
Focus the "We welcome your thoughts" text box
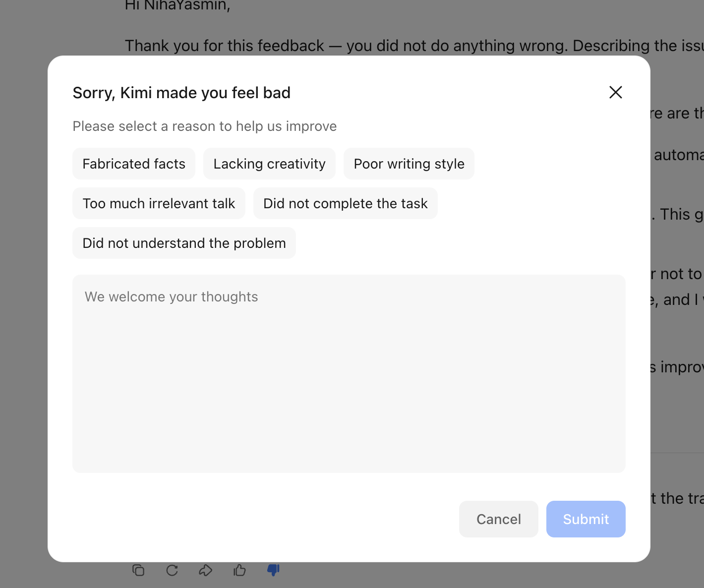click(x=349, y=322)
